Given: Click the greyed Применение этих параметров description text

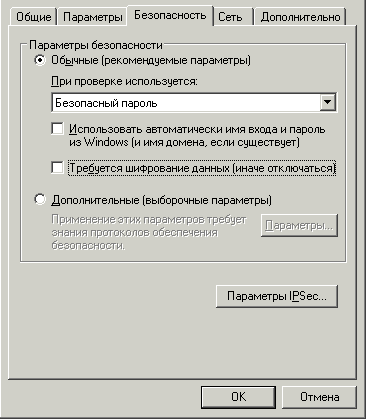Looking at the screenshot, I should tap(149, 233).
